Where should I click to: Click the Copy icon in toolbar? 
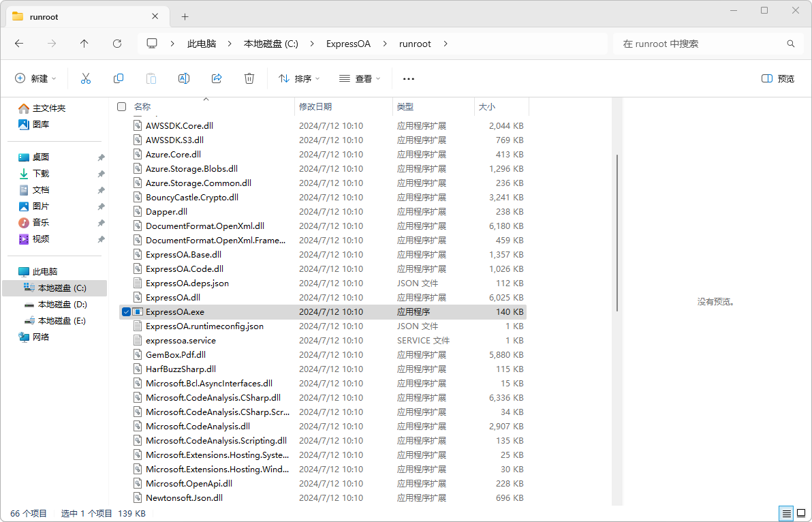pyautogui.click(x=119, y=78)
